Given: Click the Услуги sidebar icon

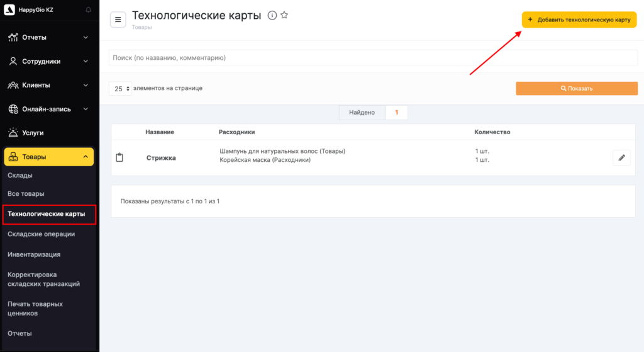Looking at the screenshot, I should [13, 133].
